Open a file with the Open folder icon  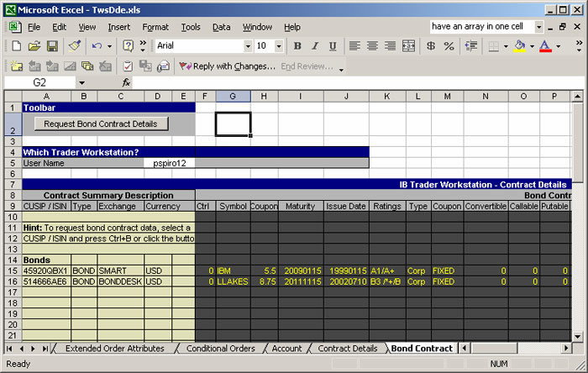click(x=34, y=46)
